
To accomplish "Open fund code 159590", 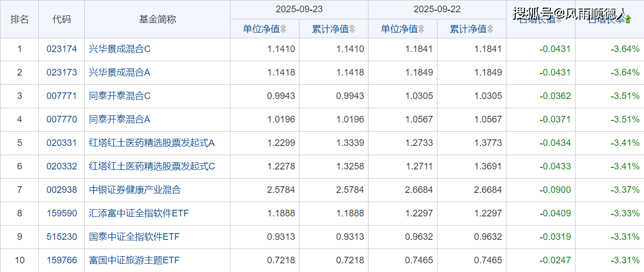I will 62,213.
